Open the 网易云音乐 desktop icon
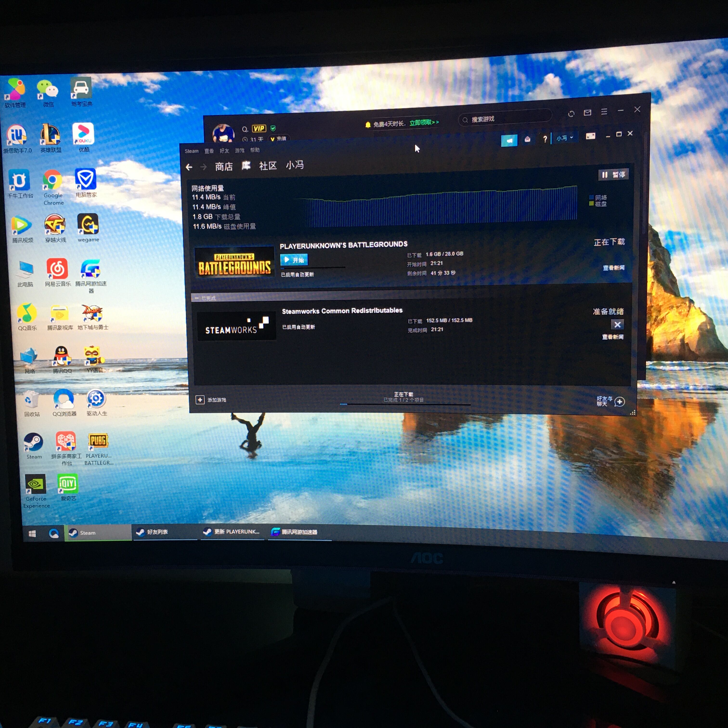 (x=57, y=269)
